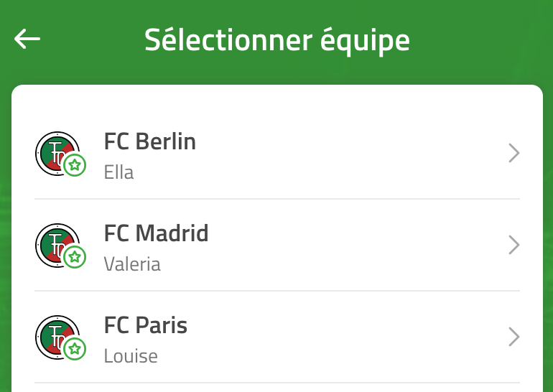Open FC Berlin via its chevron

pos(513,153)
